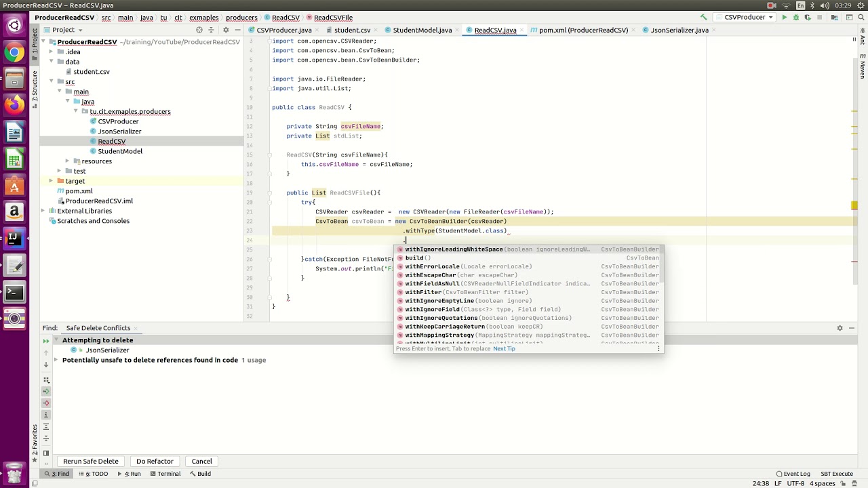Click the yellow warning marker in the gutter stripe
868x488 pixels.
(x=854, y=206)
